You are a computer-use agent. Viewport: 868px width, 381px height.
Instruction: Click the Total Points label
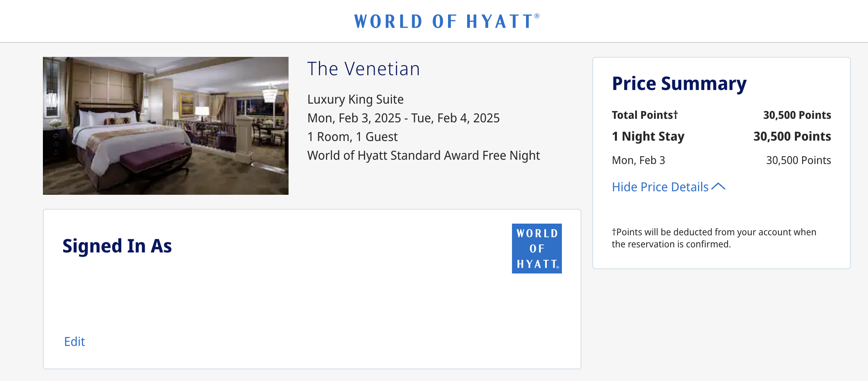click(x=645, y=115)
